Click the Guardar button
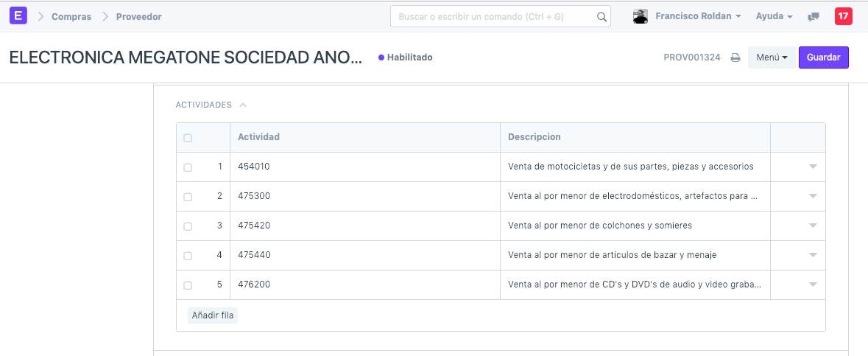The height and width of the screenshot is (356, 868). [x=823, y=57]
